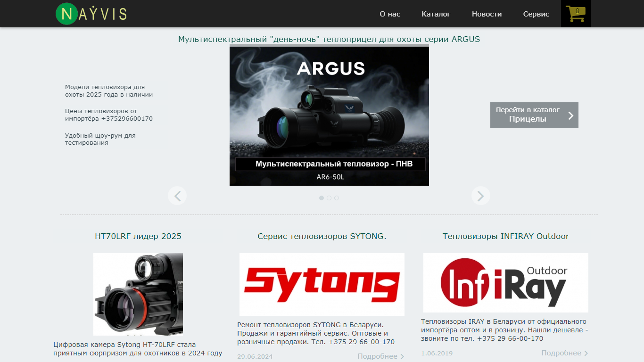Screen dimensions: 644x362
Task: Select the second carousel dot
Action: (329, 198)
